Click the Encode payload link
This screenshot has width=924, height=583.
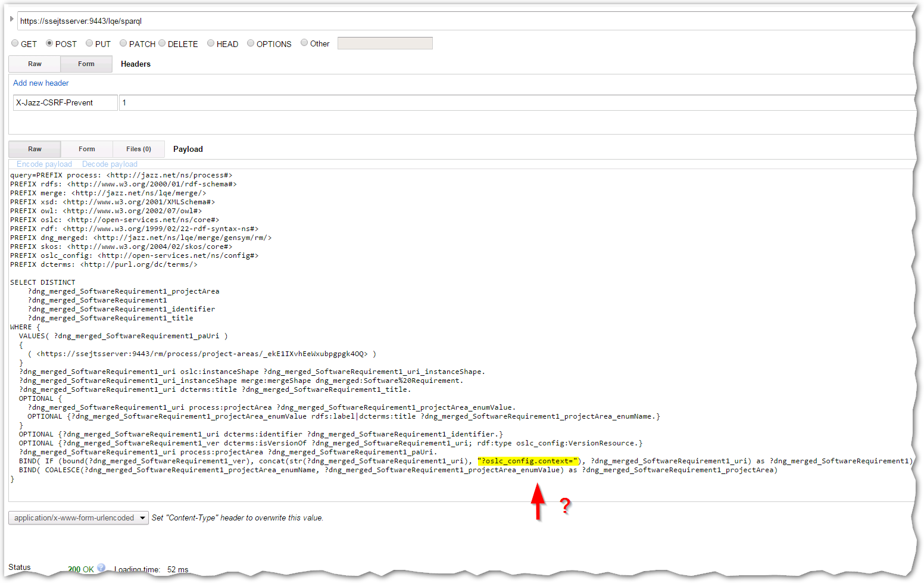tap(44, 164)
